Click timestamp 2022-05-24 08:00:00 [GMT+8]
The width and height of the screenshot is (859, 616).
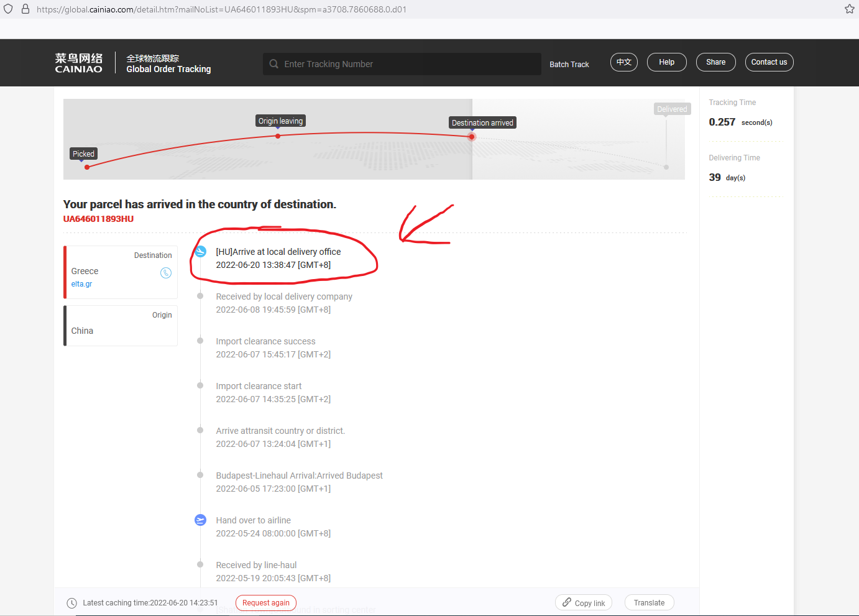[273, 533]
